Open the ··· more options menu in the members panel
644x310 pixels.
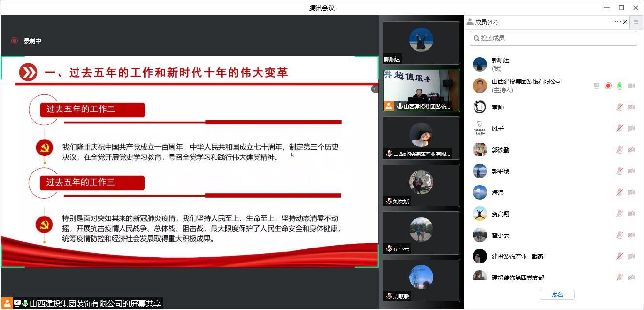(x=617, y=22)
